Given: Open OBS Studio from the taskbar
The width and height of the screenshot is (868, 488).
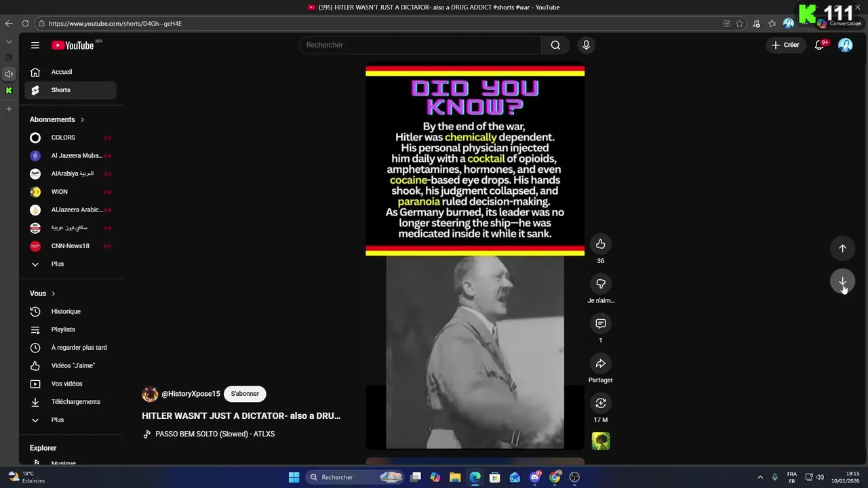Looking at the screenshot, I should (575, 477).
